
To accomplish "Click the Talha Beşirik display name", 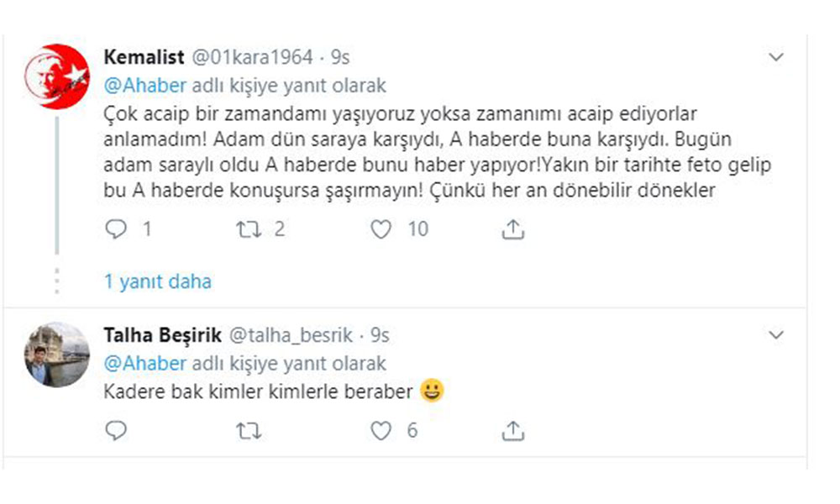I will [x=163, y=335].
